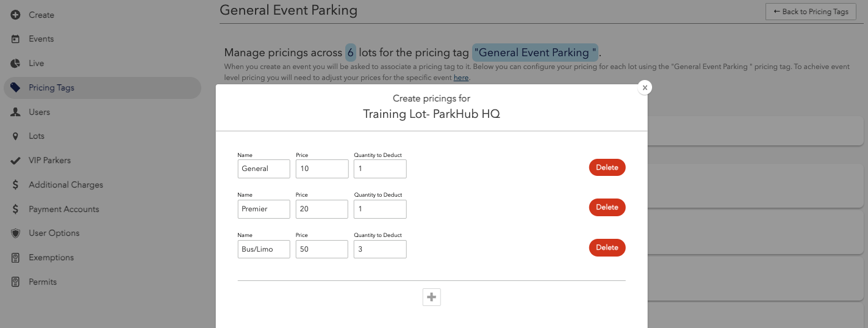Click 'Training Lot- ParkHub HQ' dialog title
Image resolution: width=868 pixels, height=328 pixels.
431,114
